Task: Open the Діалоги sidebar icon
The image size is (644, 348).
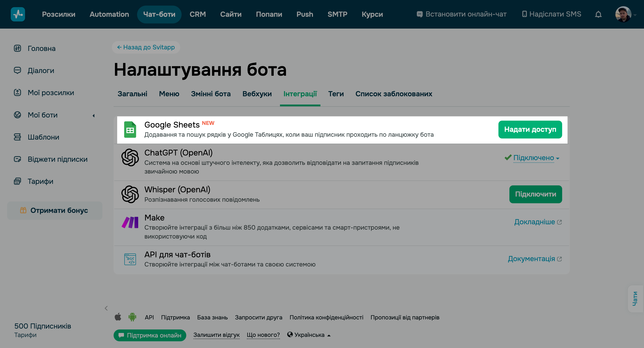Action: tap(17, 70)
